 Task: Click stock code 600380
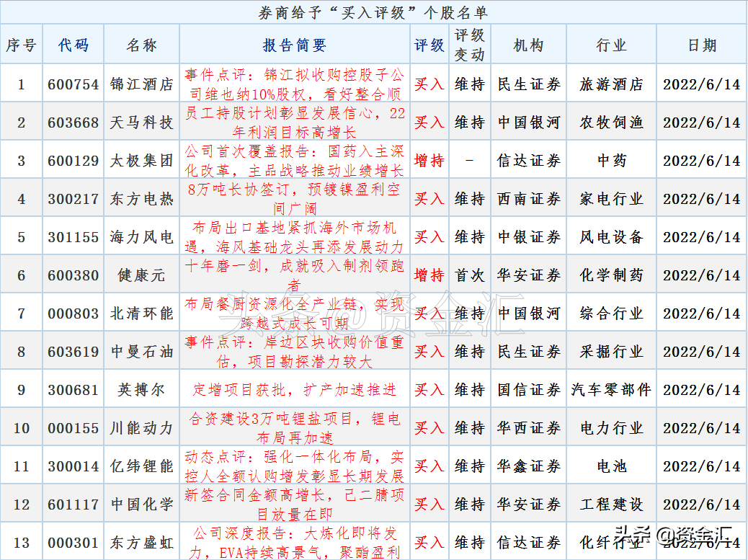(x=73, y=275)
